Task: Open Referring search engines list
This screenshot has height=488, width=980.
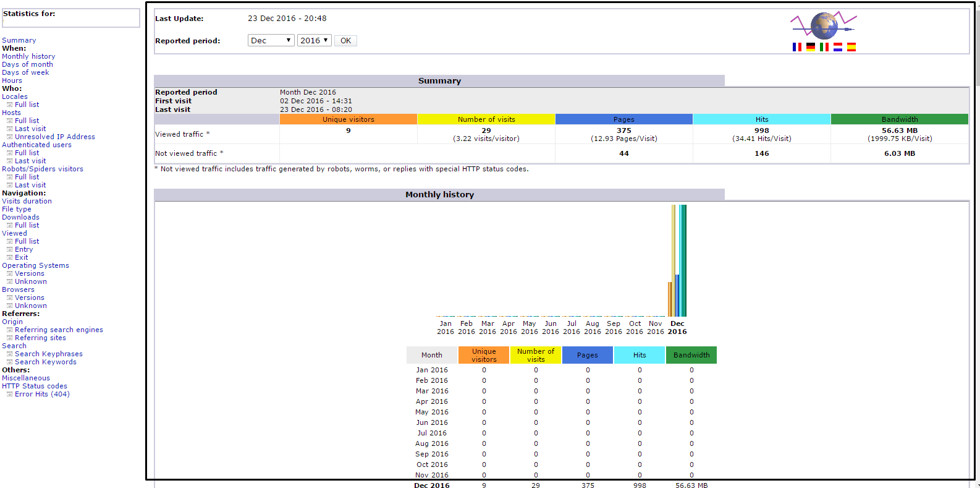Action: (59, 330)
